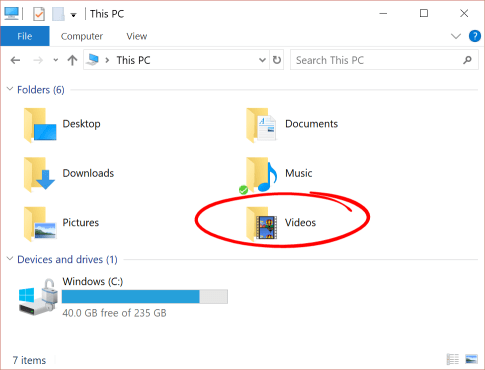Open Help with the question mark icon
Screen dimensions: 485x370
[475, 36]
